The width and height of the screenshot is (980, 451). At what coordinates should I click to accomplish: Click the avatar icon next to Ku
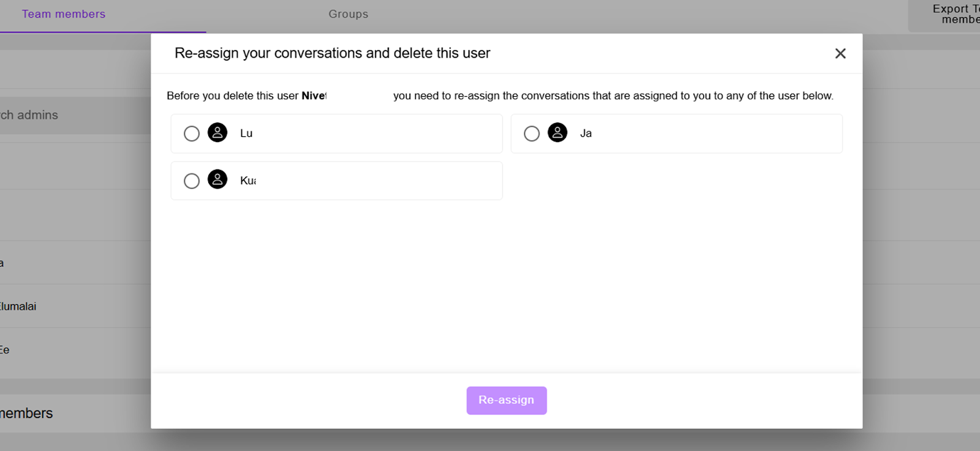coord(217,179)
